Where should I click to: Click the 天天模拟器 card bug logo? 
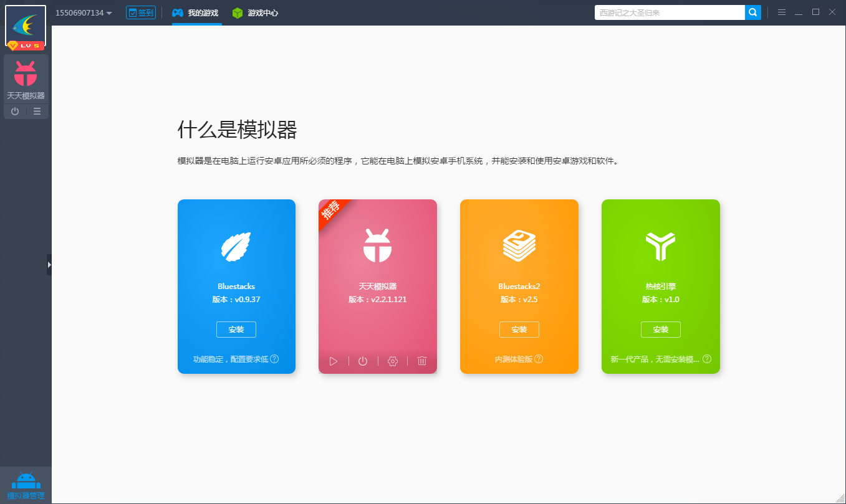[378, 245]
